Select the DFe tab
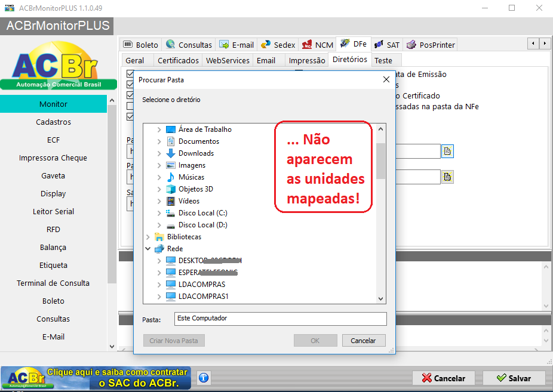 click(354, 44)
